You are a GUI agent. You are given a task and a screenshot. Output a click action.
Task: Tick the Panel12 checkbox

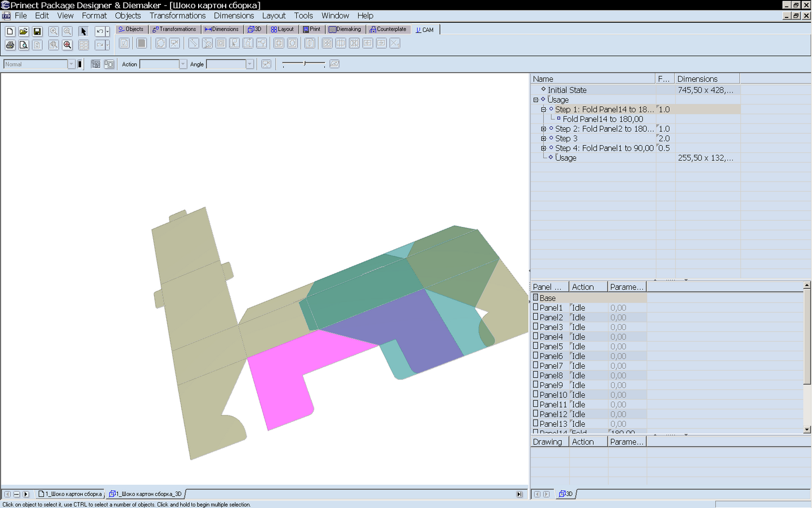[x=536, y=414]
